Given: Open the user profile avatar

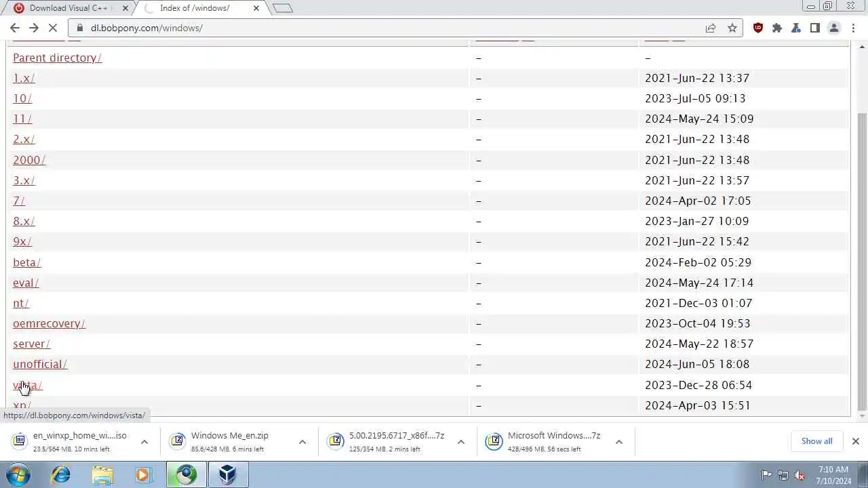Looking at the screenshot, I should [834, 28].
